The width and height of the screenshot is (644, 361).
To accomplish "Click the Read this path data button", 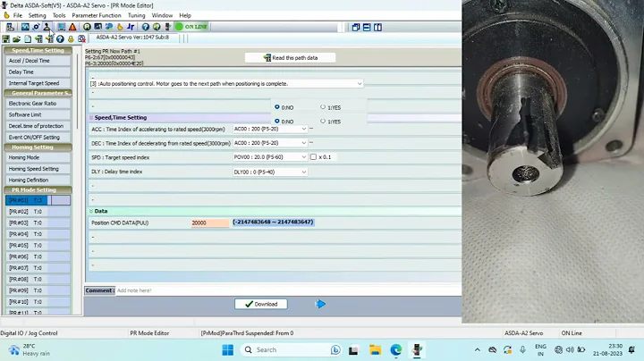I will [x=290, y=58].
